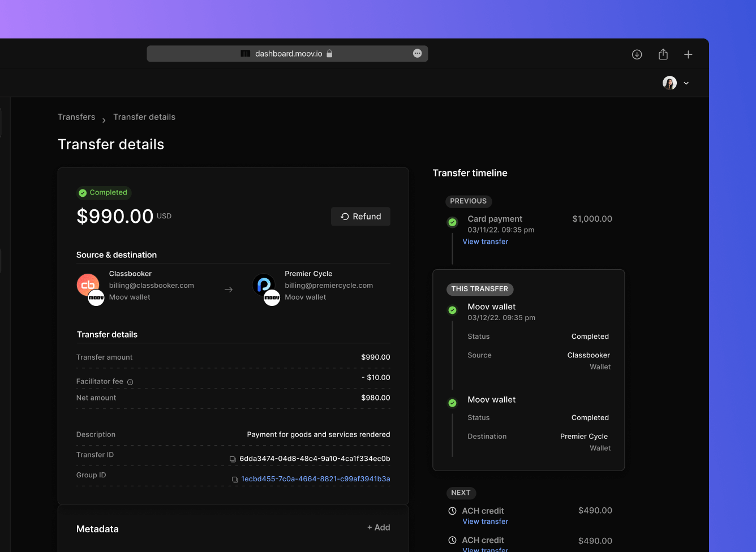Viewport: 756px width, 552px height.
Task: Click the Refund button
Action: coord(360,216)
